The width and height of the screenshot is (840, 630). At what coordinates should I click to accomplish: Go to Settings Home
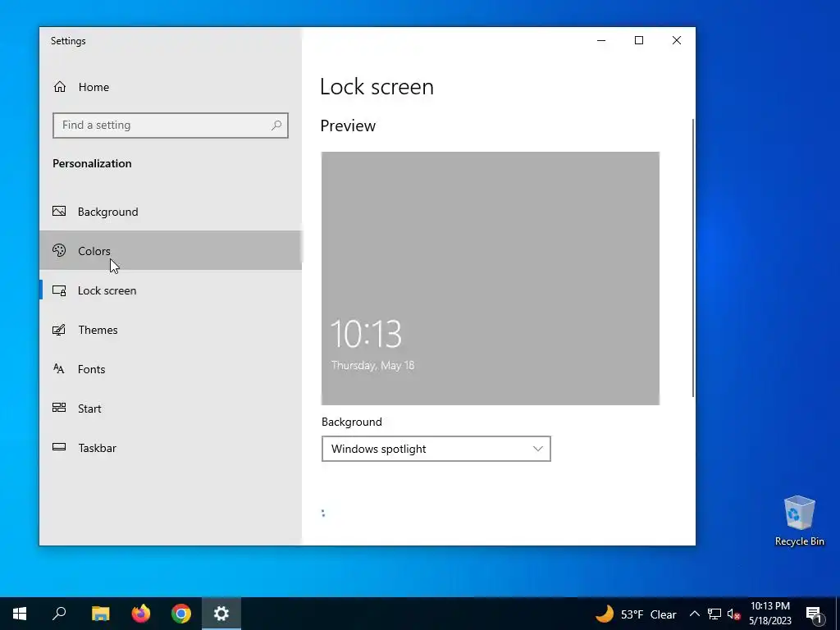click(171, 87)
